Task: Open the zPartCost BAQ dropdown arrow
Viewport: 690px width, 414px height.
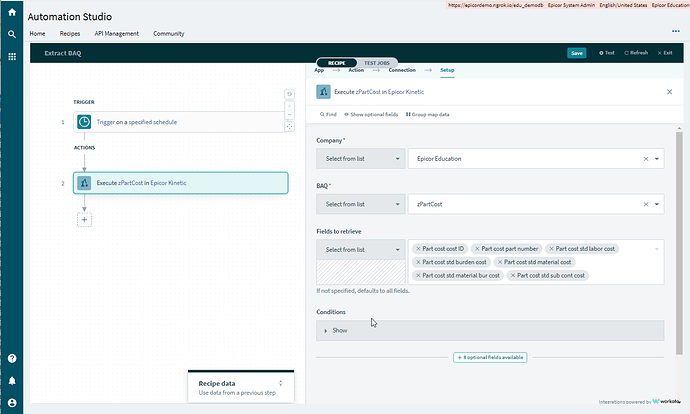Action: click(657, 204)
